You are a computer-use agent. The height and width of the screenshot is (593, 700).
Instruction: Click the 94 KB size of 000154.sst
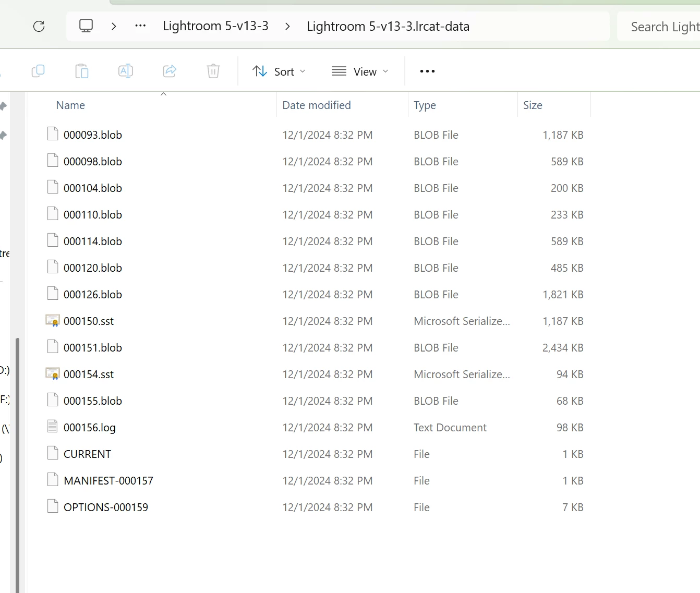coord(570,374)
